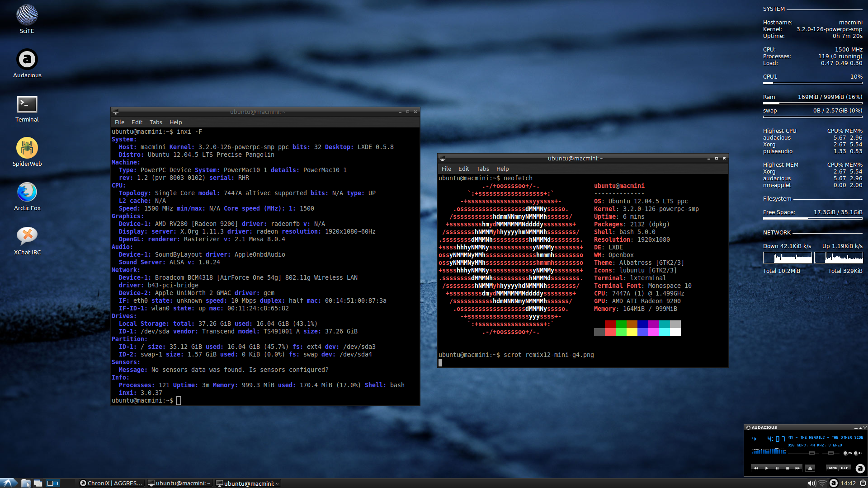Screen dimensions: 868x488
Task: Click the Audacious spectrum visualizer
Action: point(769,451)
